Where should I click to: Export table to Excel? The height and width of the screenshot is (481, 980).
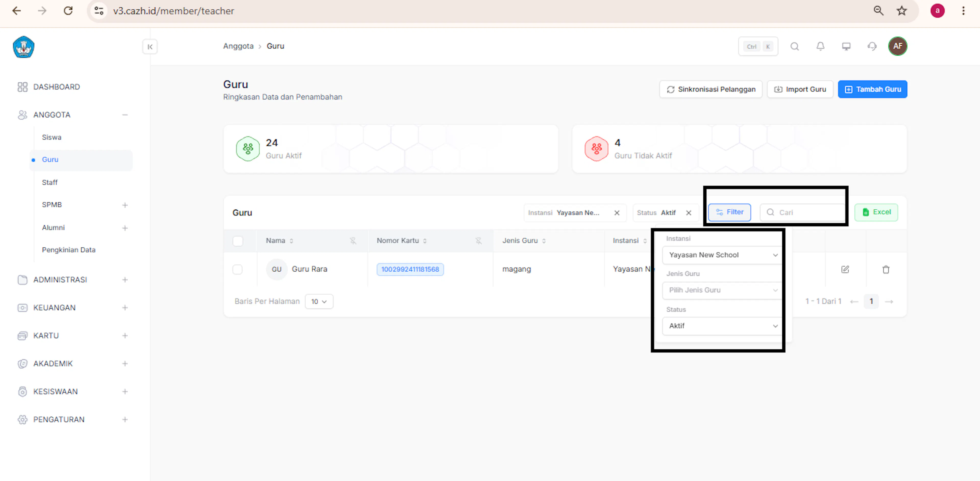pyautogui.click(x=876, y=212)
